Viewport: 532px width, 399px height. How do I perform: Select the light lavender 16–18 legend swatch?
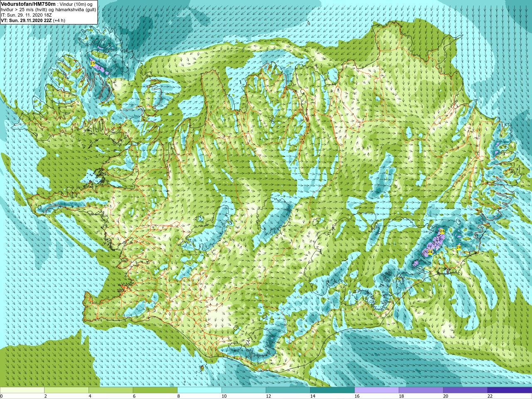coord(377,390)
